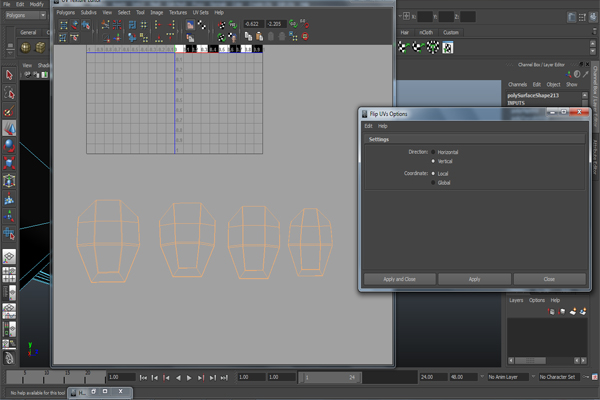Screen dimensions: 600x400
Task: Play animation forward
Action: pos(189,377)
